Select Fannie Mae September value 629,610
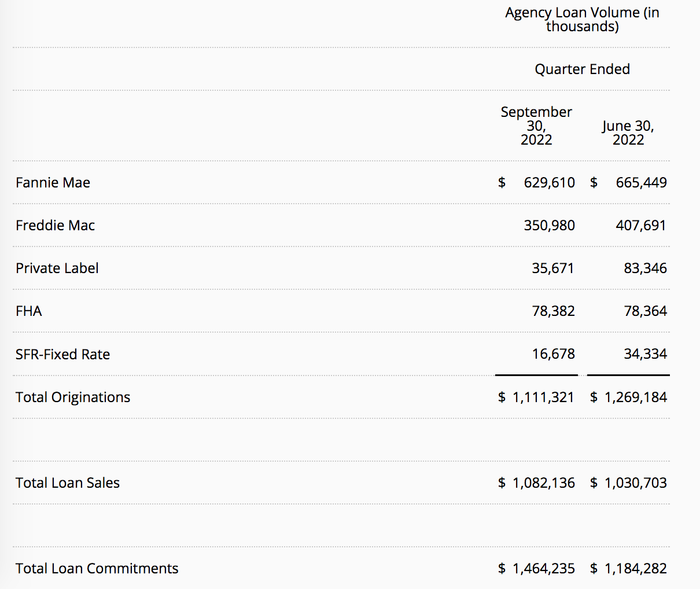 point(550,183)
